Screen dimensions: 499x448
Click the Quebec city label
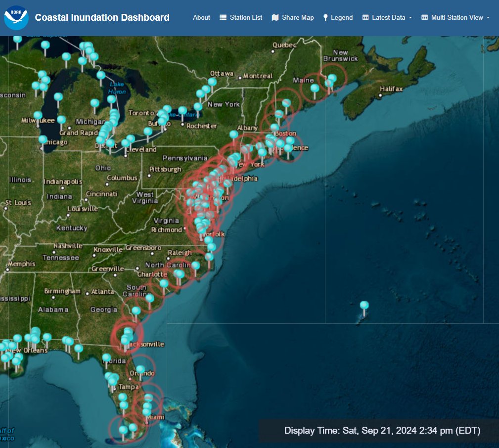[x=284, y=45]
